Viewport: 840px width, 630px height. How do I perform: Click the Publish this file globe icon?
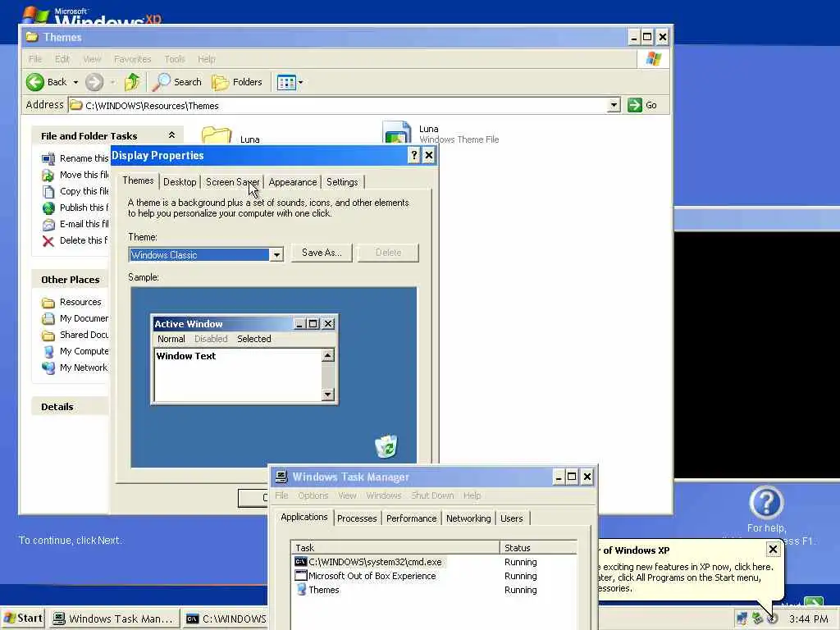pos(48,208)
